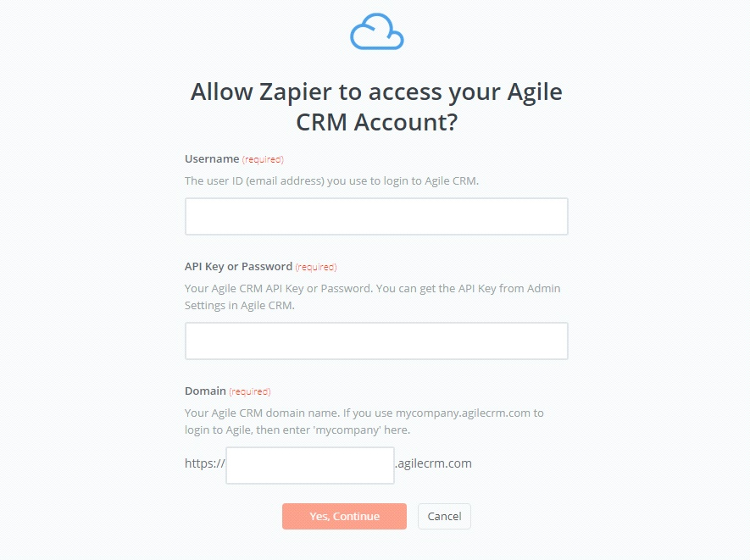
Task: Click the https:// prefix before the domain box
Action: pos(204,463)
